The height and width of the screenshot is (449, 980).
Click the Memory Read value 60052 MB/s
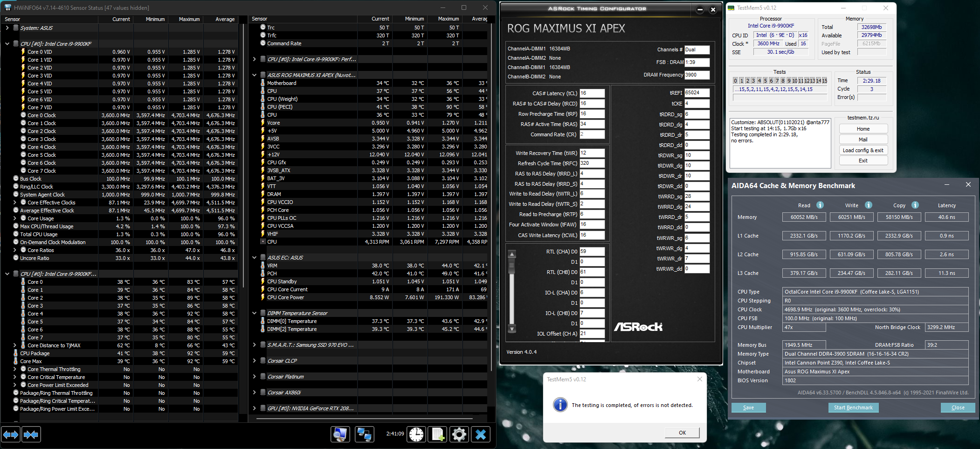(x=804, y=217)
